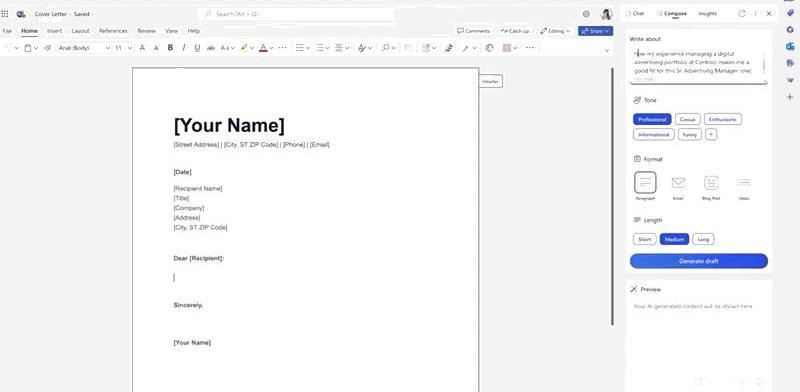Select the Email format option
The height and width of the screenshot is (392, 800).
click(x=678, y=186)
